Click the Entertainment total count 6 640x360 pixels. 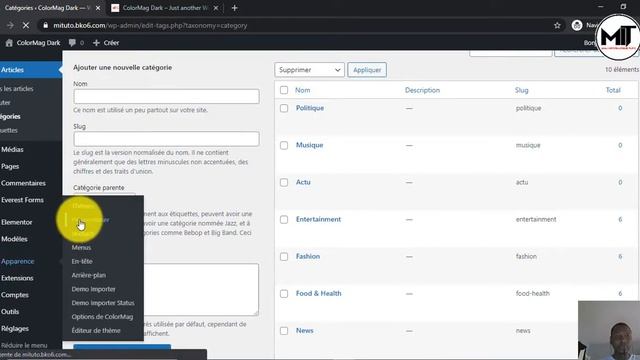point(620,219)
